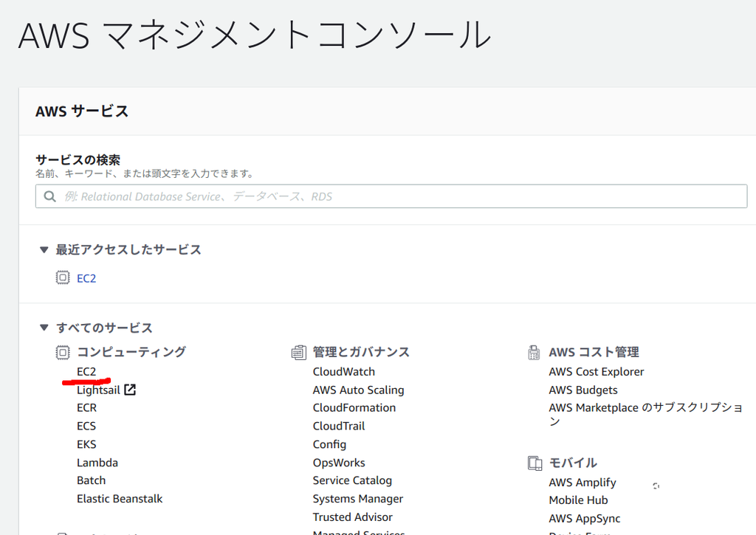The height and width of the screenshot is (535, 756).
Task: Click the コンピューティング category heading
Action: 131,352
